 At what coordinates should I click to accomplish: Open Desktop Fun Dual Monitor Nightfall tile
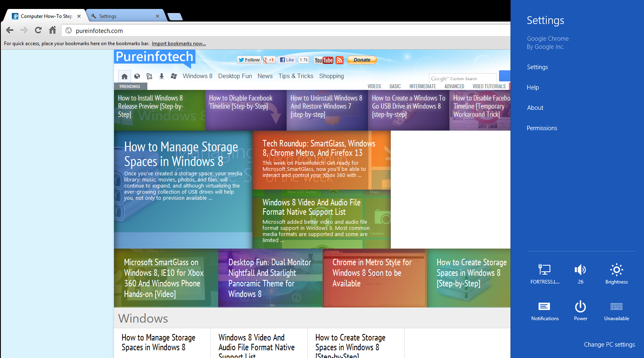coord(270,278)
